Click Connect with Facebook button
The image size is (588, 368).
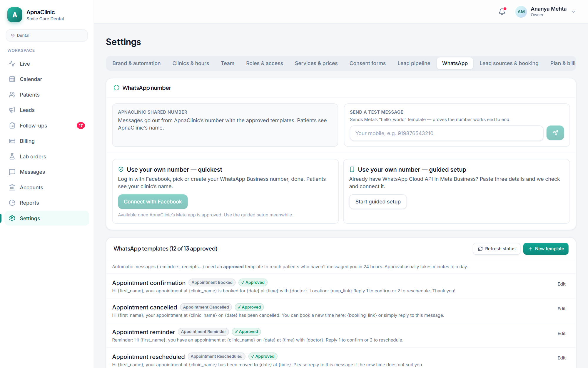coord(153,202)
